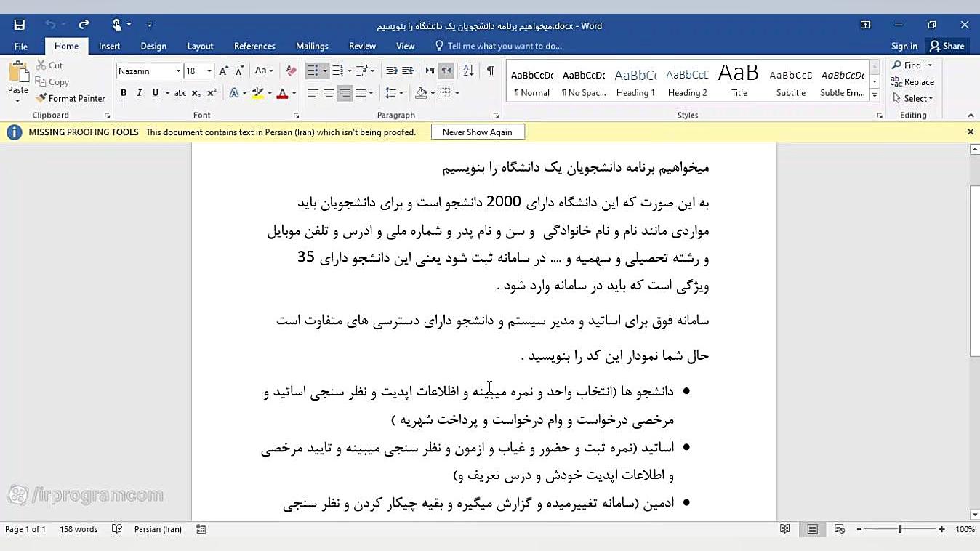This screenshot has height=551, width=980.
Task: Apply superscript formatting
Action: pos(212,93)
